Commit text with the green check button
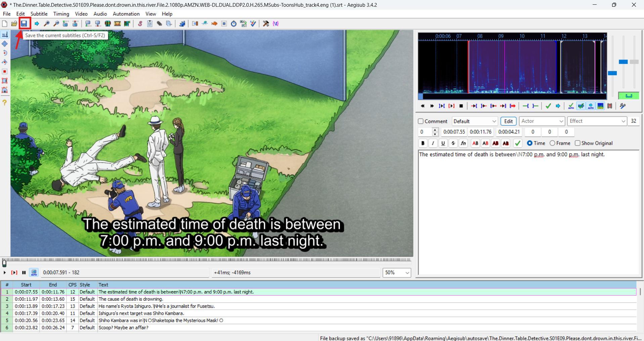 (518, 143)
